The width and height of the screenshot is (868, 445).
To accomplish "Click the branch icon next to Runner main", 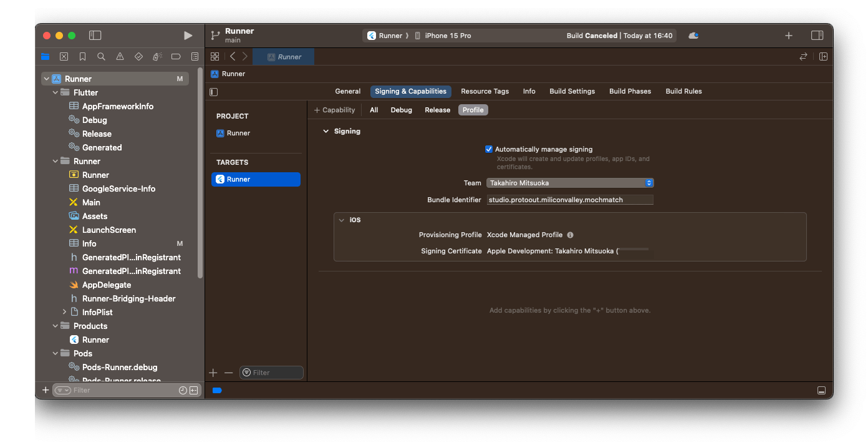I will (216, 36).
